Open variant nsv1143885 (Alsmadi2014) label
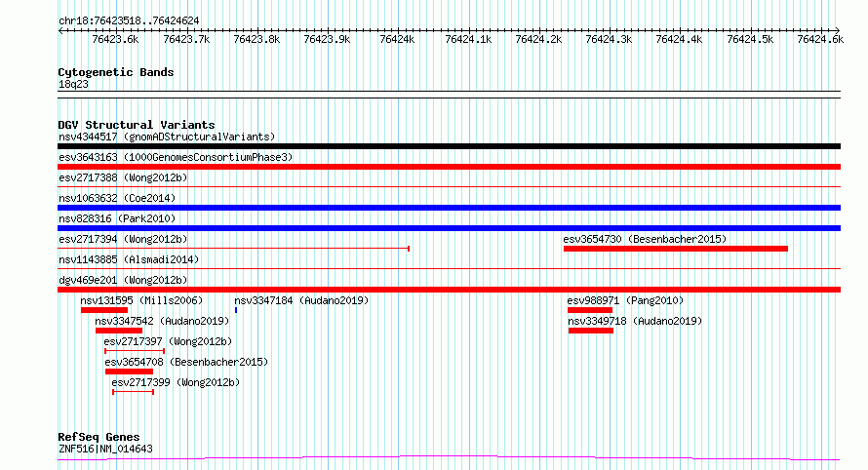The image size is (868, 470). pos(129,259)
